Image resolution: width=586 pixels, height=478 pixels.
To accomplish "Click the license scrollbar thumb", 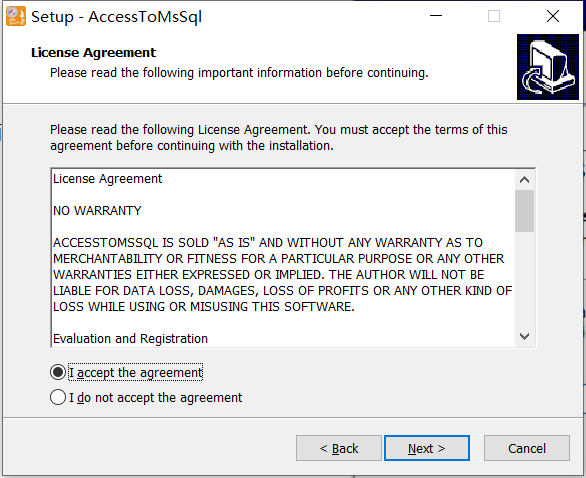I will [524, 211].
